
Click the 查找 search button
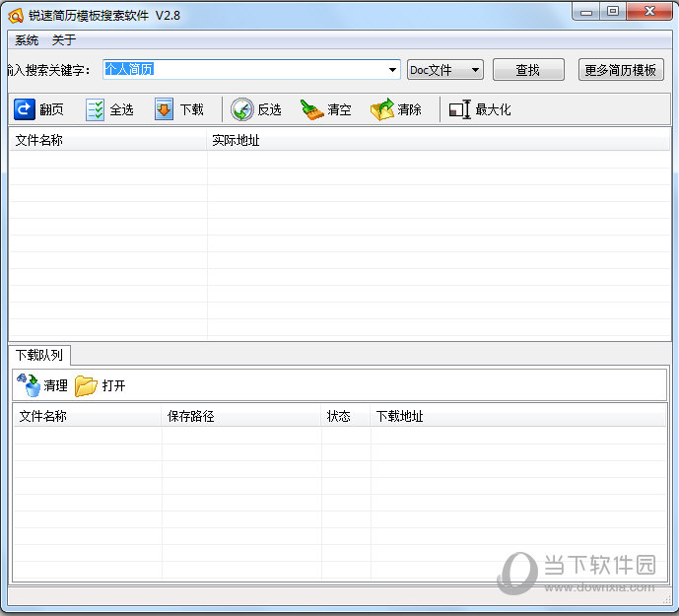pyautogui.click(x=528, y=70)
